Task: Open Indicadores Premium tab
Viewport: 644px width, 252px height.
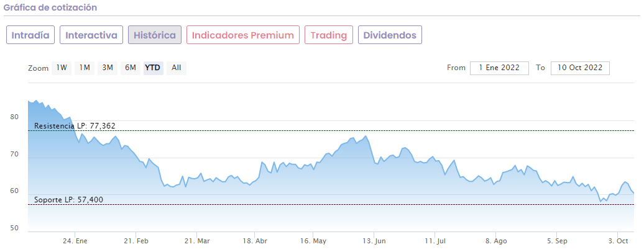Action: click(243, 35)
